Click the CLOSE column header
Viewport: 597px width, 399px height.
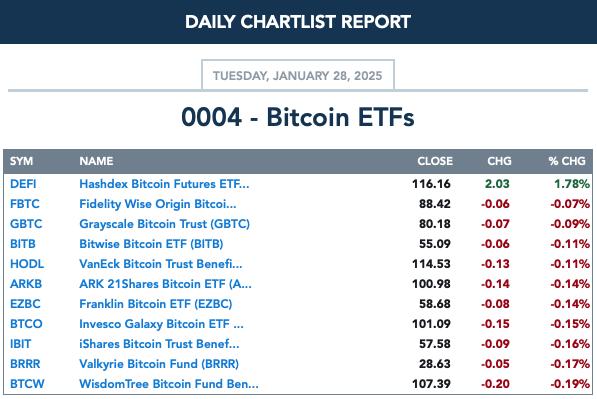[435, 161]
